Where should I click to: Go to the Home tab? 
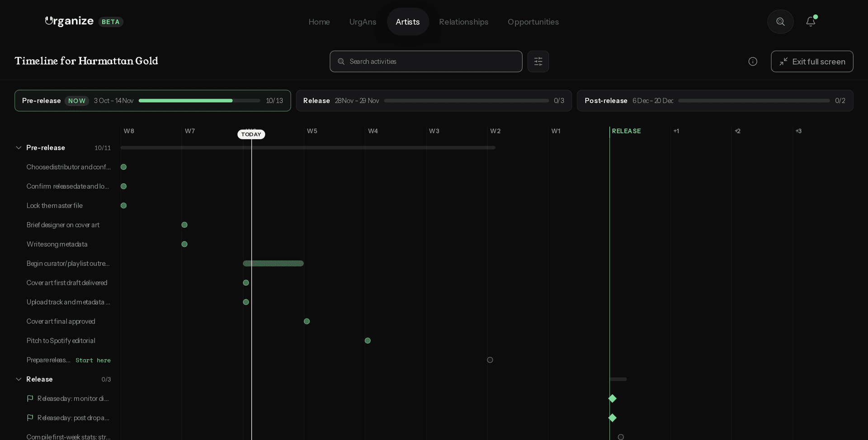coord(319,22)
